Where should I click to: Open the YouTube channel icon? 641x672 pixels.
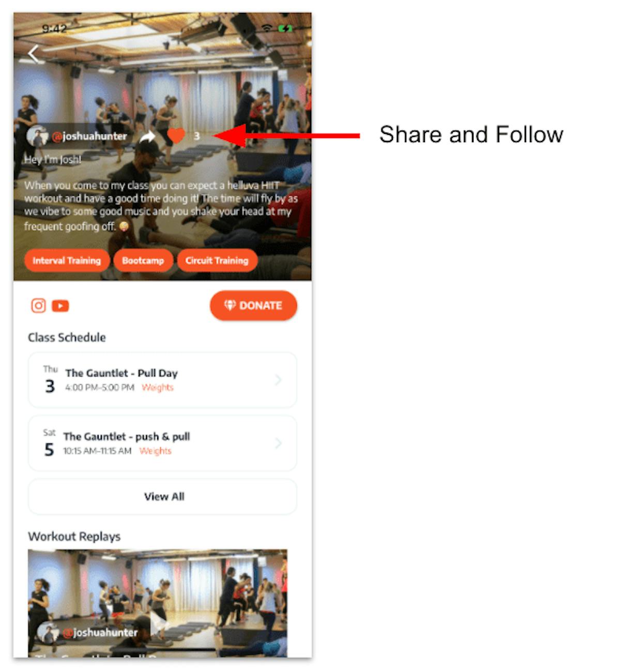tap(60, 306)
